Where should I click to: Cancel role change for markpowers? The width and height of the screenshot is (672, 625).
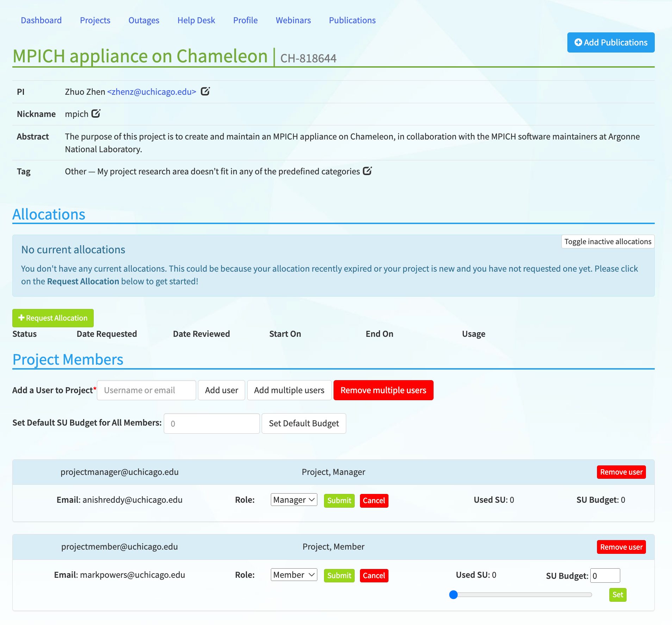click(374, 576)
